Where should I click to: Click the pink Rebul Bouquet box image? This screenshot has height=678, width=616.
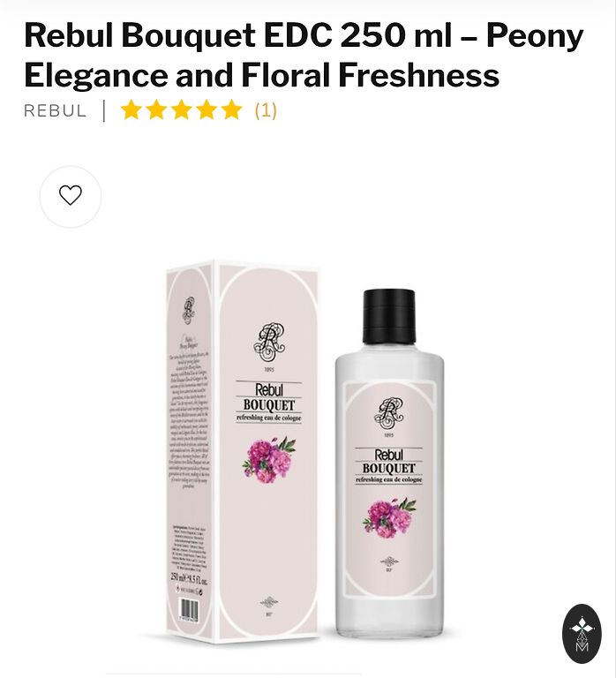pyautogui.click(x=243, y=452)
